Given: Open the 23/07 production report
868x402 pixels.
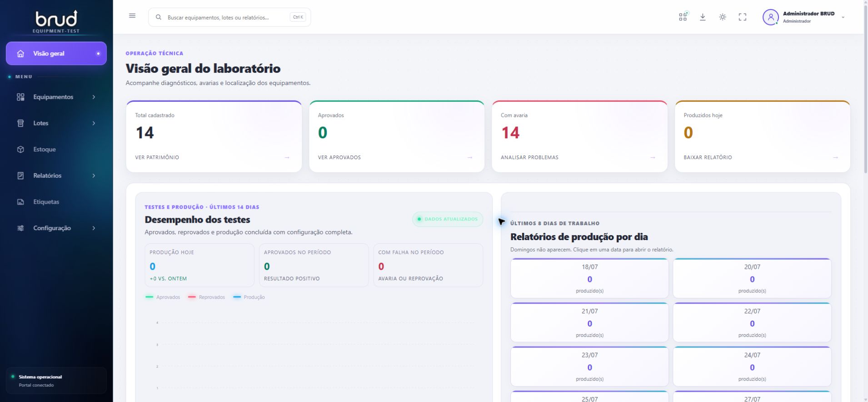Looking at the screenshot, I should [x=589, y=367].
